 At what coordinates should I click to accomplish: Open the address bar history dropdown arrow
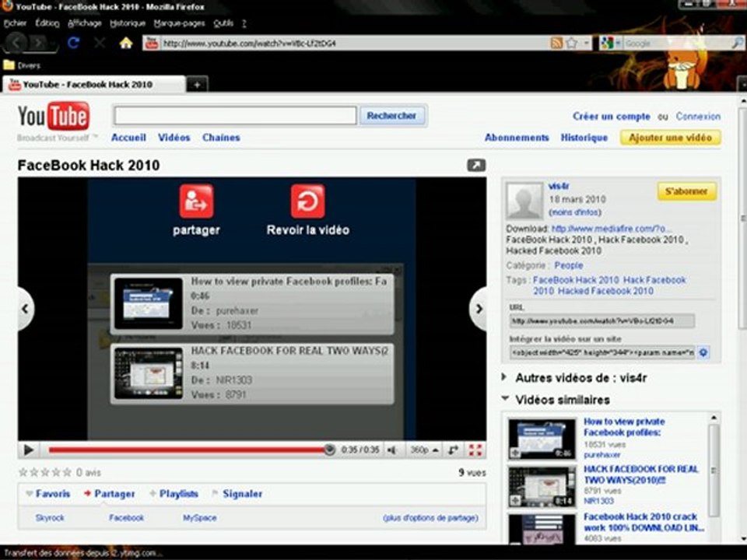pos(587,44)
